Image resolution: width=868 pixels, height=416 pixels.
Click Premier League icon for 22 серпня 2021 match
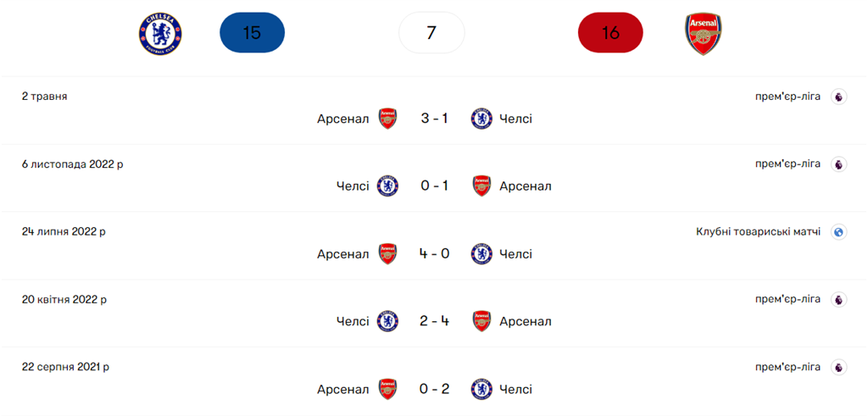pyautogui.click(x=838, y=368)
